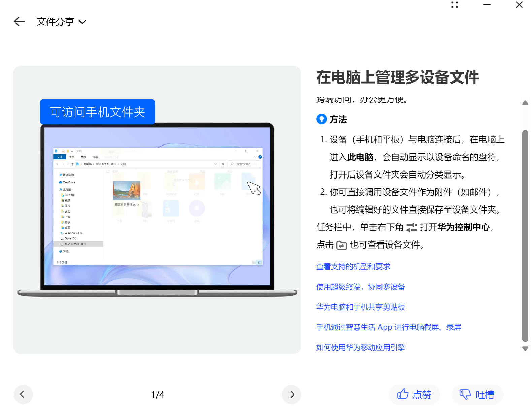Close the window
This screenshot has width=531, height=420.
[x=519, y=5]
